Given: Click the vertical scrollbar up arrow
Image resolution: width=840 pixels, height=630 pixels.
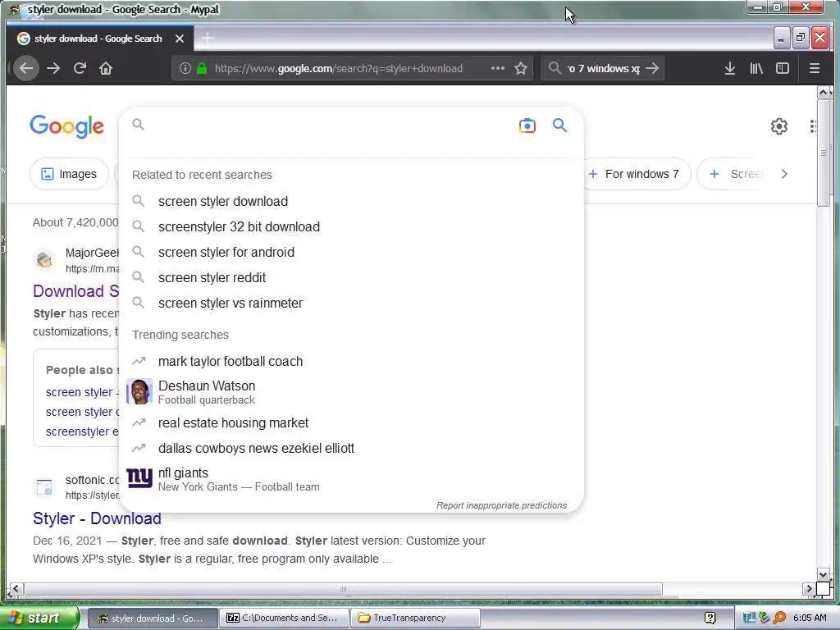Looking at the screenshot, I should (824, 92).
